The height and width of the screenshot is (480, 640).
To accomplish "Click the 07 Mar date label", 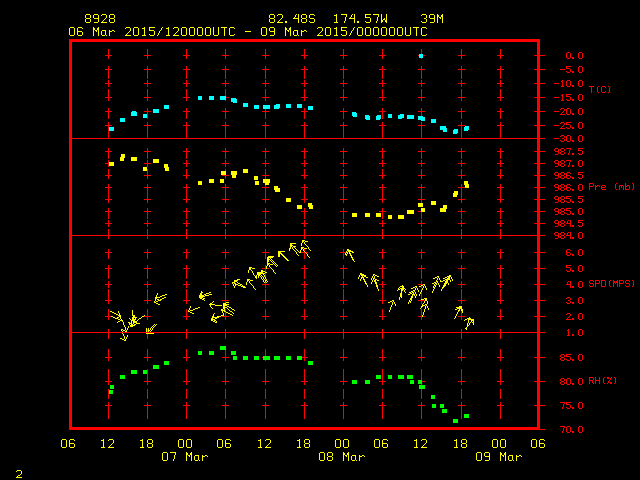I will (185, 457).
